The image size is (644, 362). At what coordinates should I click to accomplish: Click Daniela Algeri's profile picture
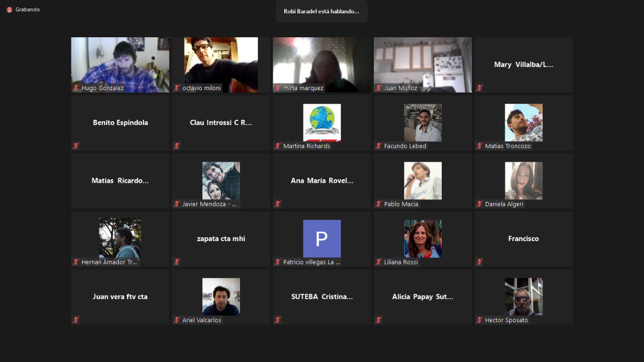(x=524, y=180)
